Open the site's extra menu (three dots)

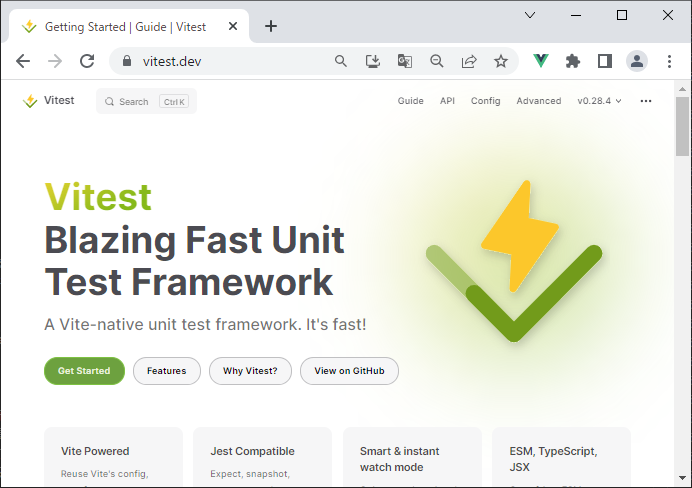[646, 101]
